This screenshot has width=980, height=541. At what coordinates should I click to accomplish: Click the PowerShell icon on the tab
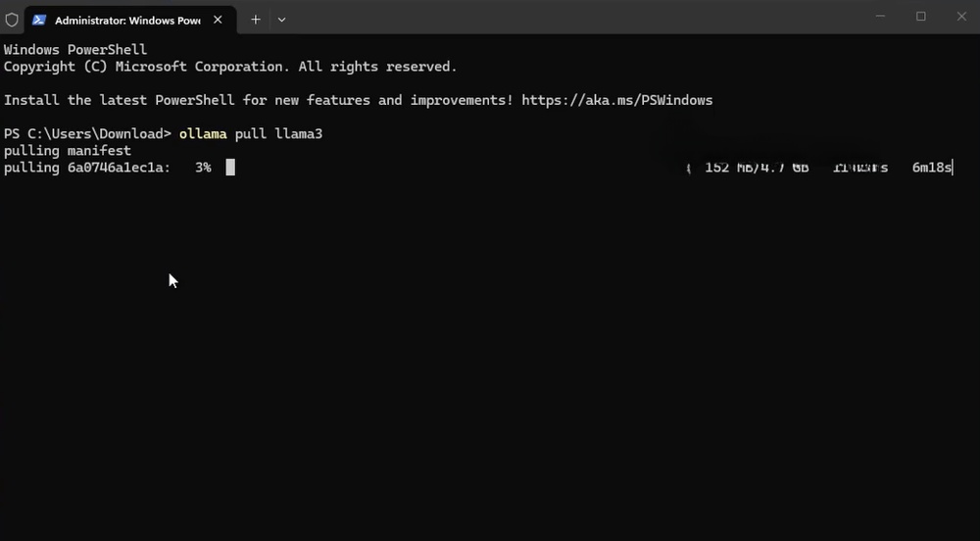pos(39,20)
